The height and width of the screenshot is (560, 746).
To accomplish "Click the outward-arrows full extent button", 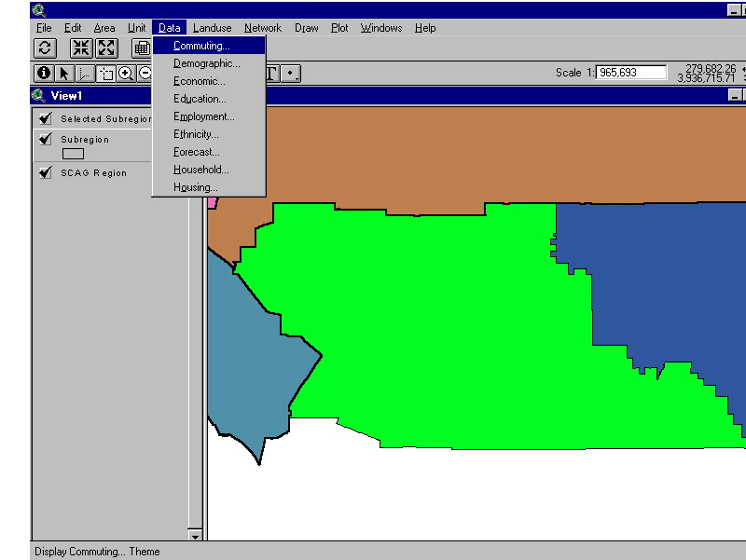I will (106, 48).
